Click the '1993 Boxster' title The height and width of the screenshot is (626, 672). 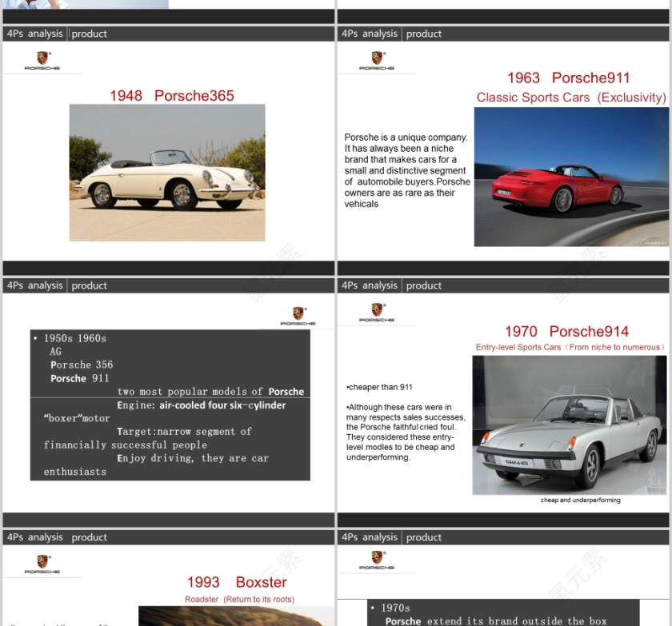click(237, 582)
